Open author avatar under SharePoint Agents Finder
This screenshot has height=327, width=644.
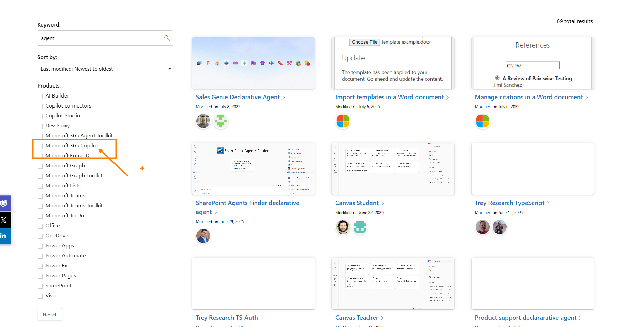tap(203, 236)
